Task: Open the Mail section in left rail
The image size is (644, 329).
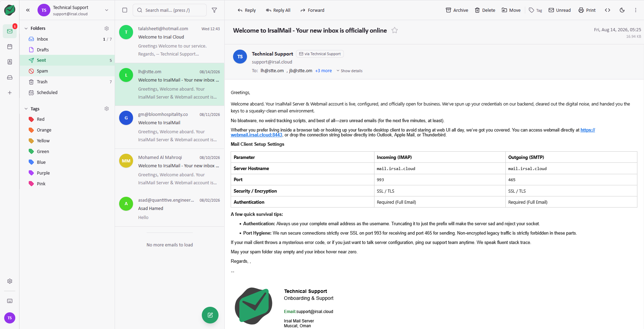Action: pos(10,31)
